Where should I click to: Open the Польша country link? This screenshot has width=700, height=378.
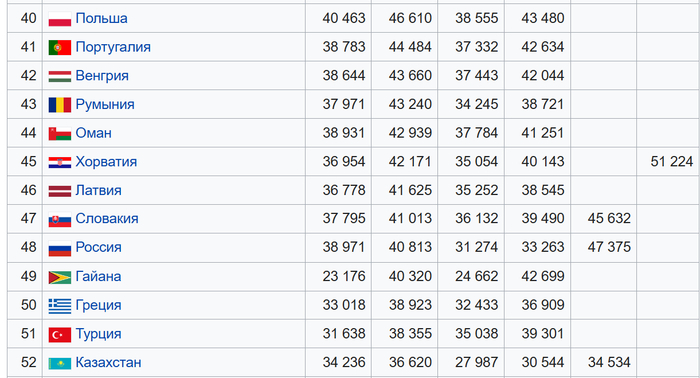click(101, 18)
